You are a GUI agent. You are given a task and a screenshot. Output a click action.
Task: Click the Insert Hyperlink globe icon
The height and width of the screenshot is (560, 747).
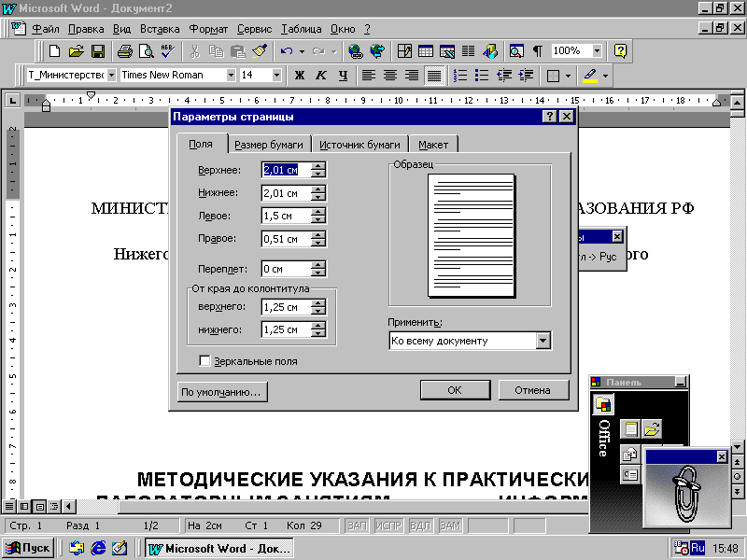[x=356, y=51]
